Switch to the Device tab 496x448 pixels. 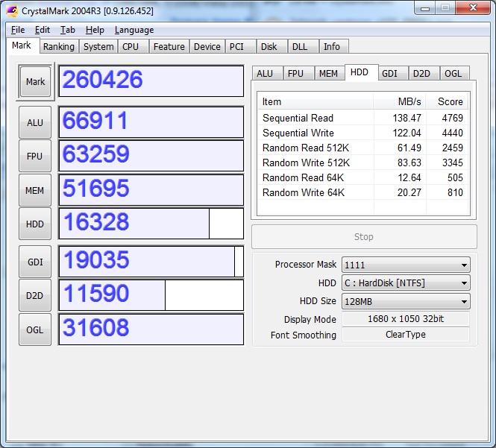207,46
